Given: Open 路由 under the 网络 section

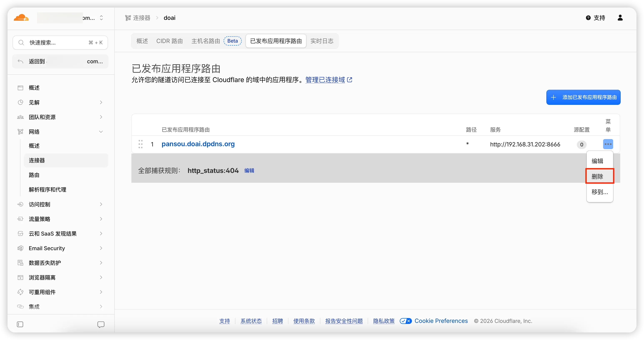Looking at the screenshot, I should pyautogui.click(x=66, y=175).
